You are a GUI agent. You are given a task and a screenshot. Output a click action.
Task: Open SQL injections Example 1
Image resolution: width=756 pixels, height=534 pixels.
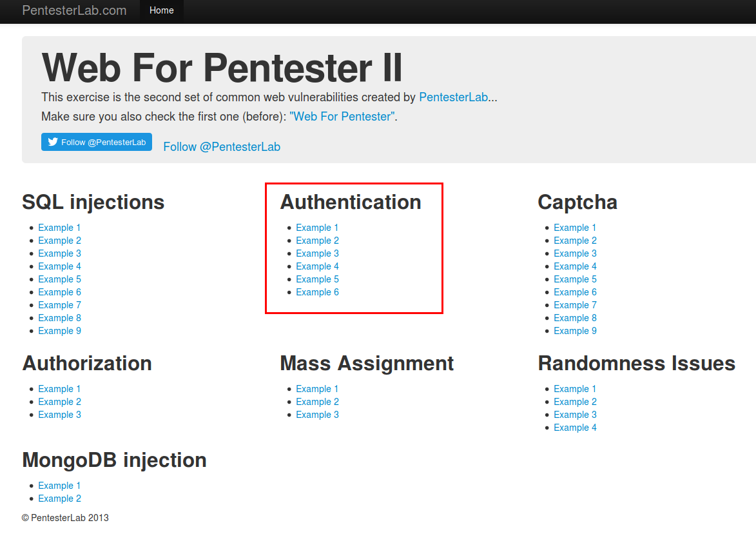(x=59, y=227)
